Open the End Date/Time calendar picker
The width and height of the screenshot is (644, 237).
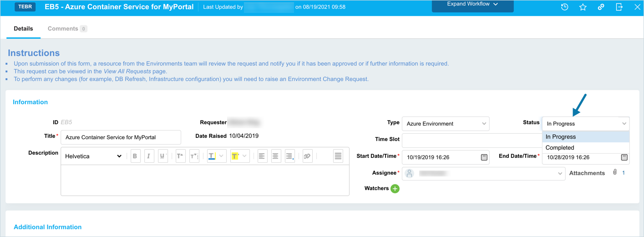[624, 157]
